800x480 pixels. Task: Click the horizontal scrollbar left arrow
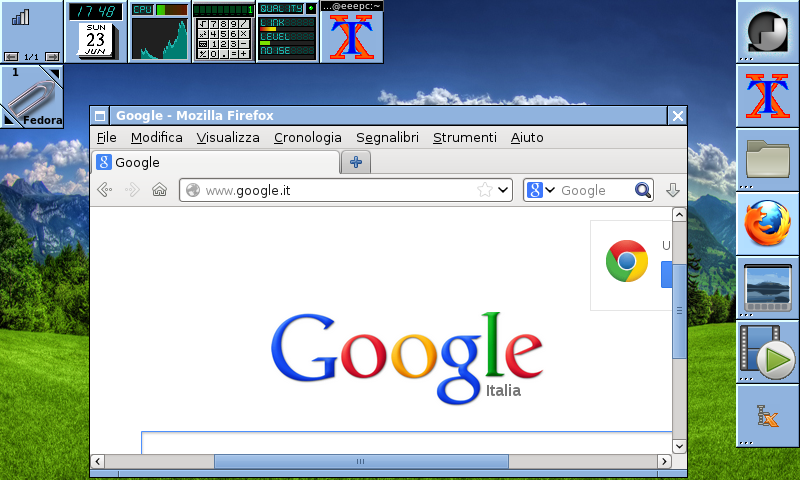click(x=97, y=461)
